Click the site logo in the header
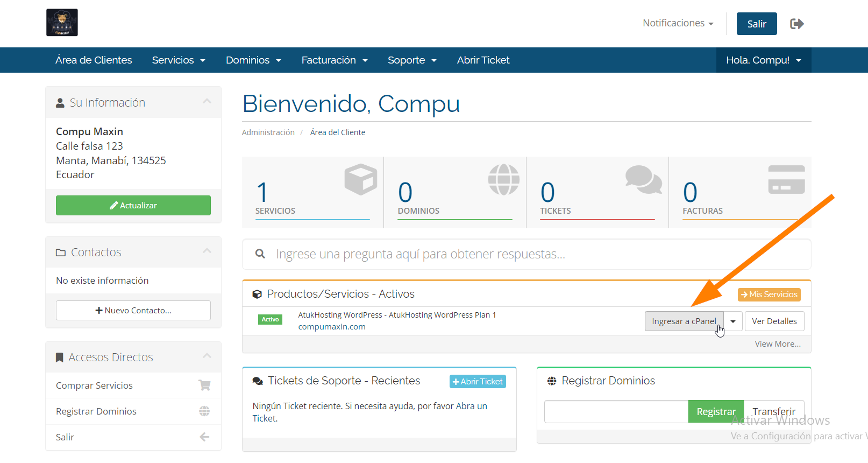 click(x=62, y=23)
